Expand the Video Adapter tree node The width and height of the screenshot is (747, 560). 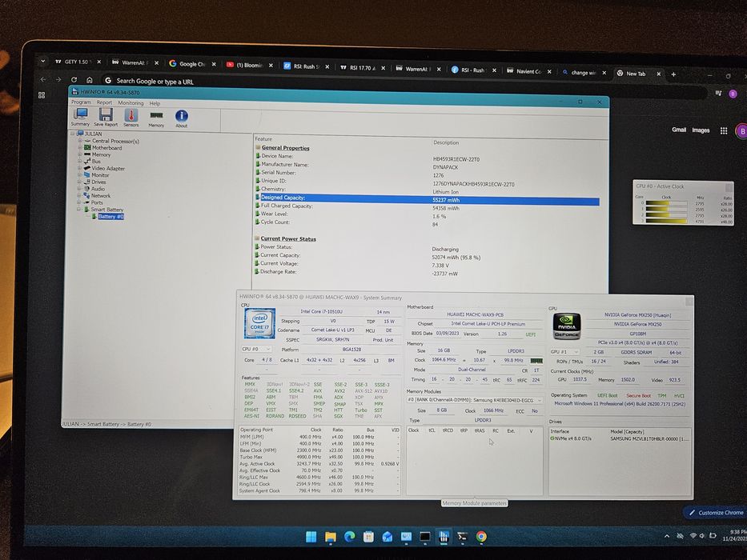point(80,168)
